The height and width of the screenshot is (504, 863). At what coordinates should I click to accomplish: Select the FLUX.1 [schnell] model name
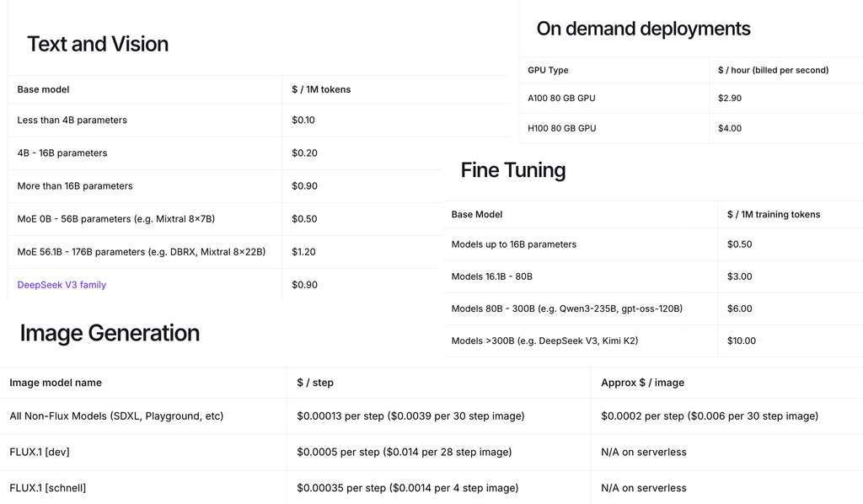pyautogui.click(x=48, y=488)
